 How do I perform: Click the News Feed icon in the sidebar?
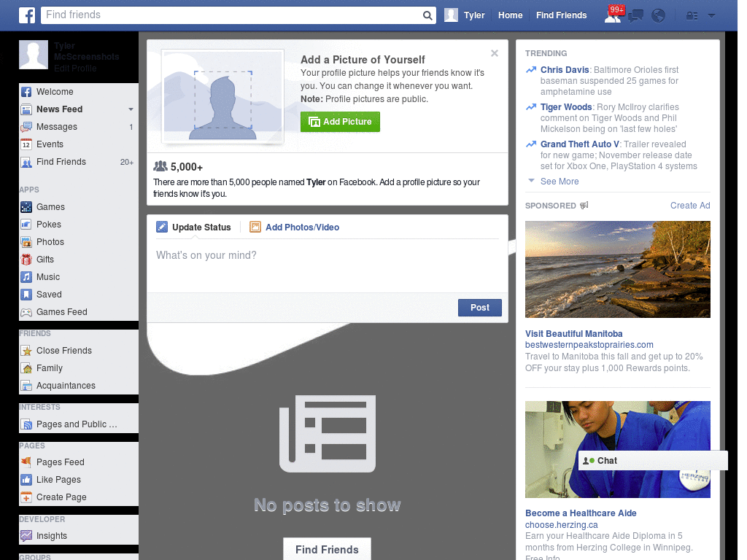(26, 109)
